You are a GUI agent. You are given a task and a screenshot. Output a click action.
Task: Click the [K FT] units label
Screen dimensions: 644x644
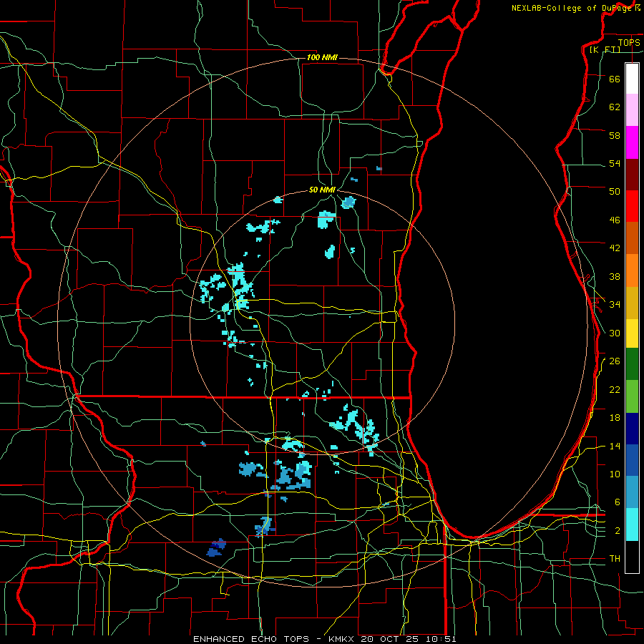tap(605, 49)
